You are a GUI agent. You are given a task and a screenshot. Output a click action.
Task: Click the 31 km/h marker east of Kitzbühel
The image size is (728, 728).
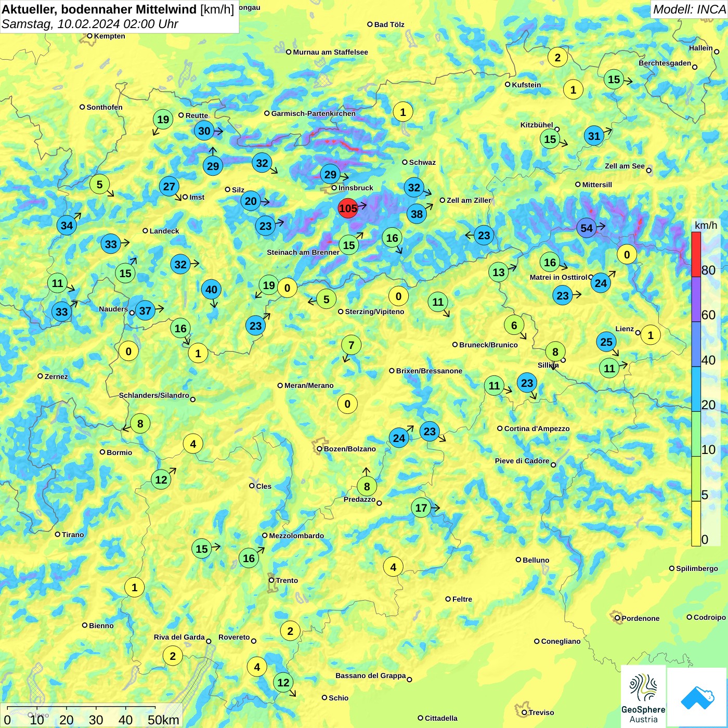594,136
